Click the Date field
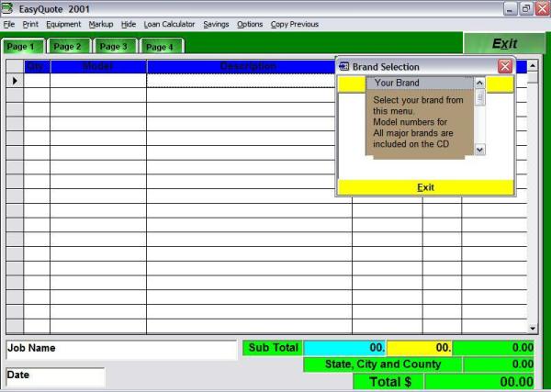This screenshot has height=392, width=551. coord(55,377)
